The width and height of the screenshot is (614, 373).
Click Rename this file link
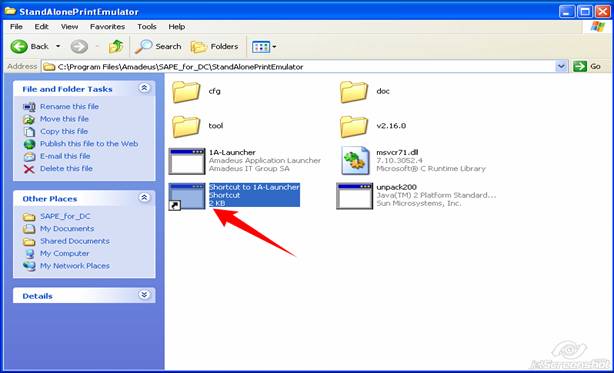pyautogui.click(x=69, y=106)
